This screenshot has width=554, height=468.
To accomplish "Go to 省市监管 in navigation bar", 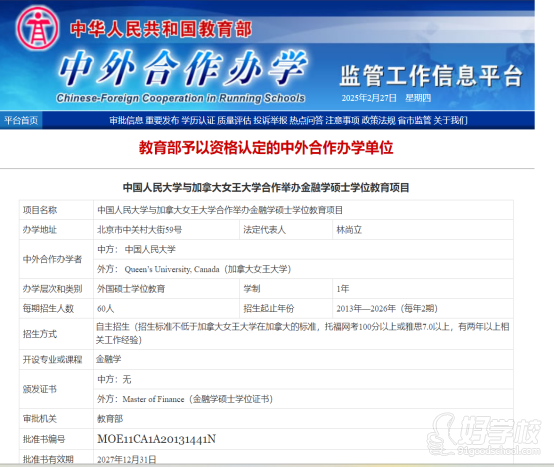I will tap(414, 120).
